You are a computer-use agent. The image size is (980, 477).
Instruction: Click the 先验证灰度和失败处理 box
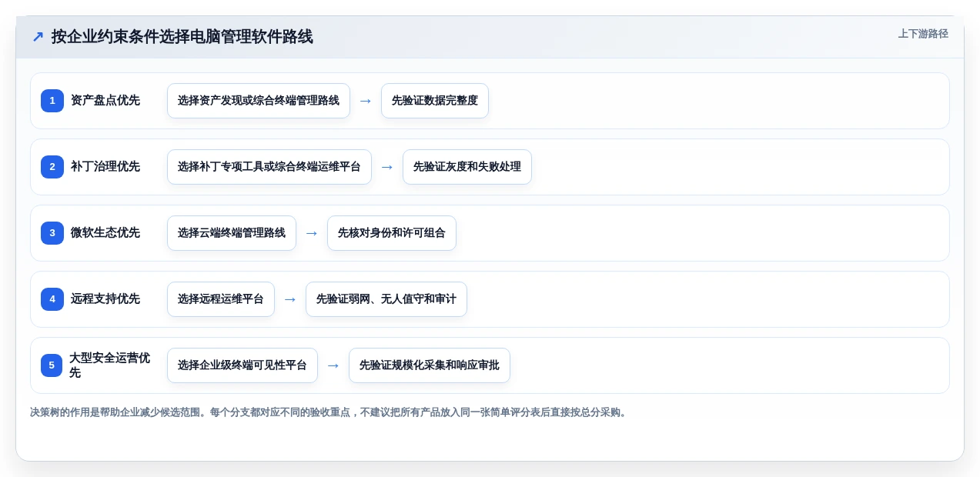(467, 167)
